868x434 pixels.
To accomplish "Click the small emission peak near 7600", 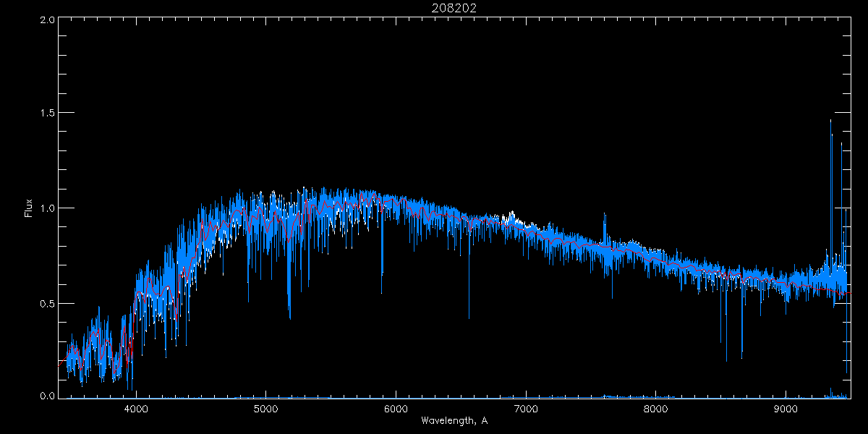I will click(605, 216).
